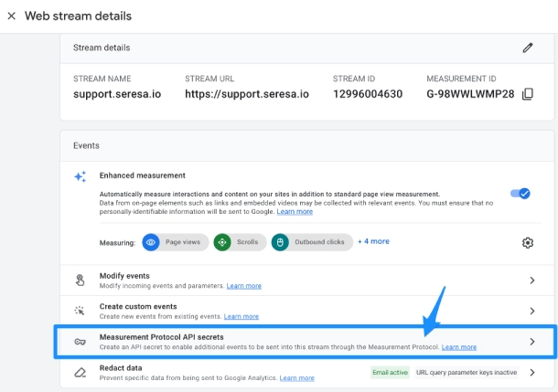Open Learn more under Enhanced measurement

click(x=295, y=212)
